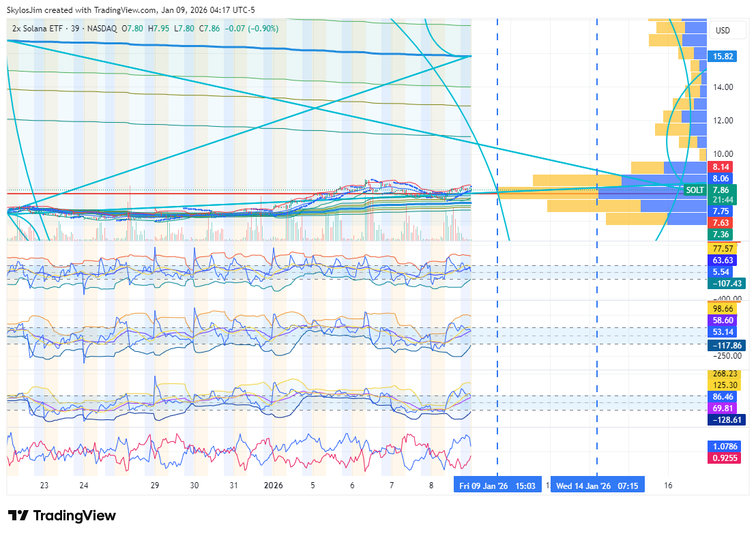756x536 pixels.
Task: Select the Fri 09 Jan '26 time marker
Action: pyautogui.click(x=497, y=486)
